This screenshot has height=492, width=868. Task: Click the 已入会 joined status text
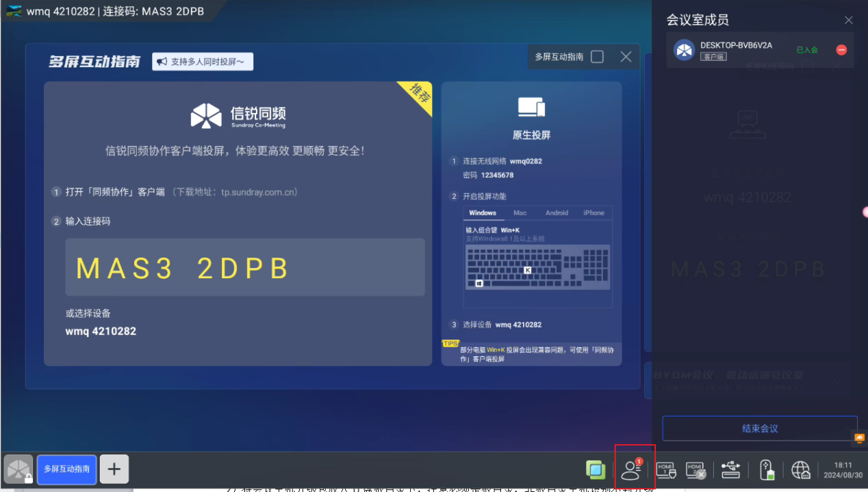[807, 50]
